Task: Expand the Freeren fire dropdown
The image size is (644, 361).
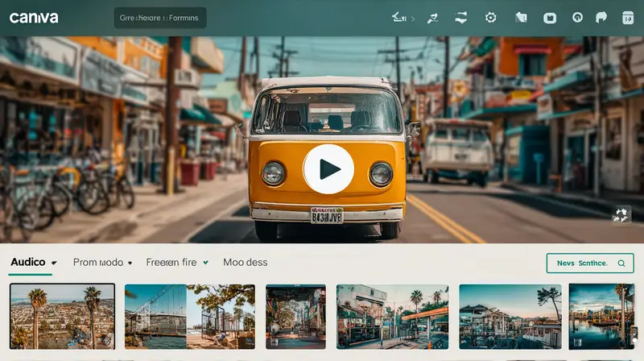Action: (205, 263)
